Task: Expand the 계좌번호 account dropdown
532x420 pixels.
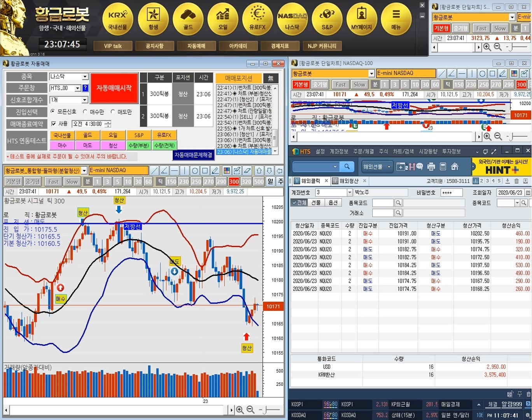Action: point(349,192)
